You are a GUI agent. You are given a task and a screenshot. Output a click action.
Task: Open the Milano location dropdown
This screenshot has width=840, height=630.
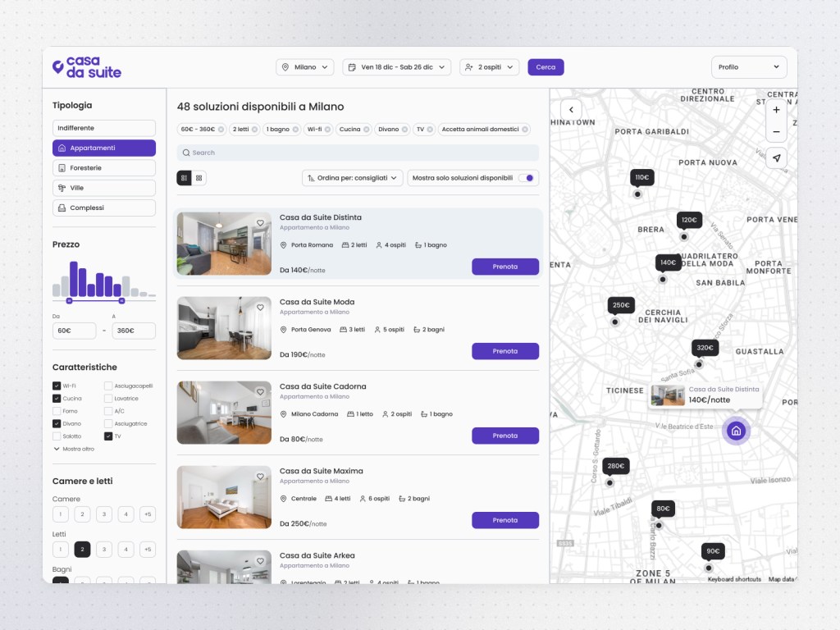(x=304, y=67)
